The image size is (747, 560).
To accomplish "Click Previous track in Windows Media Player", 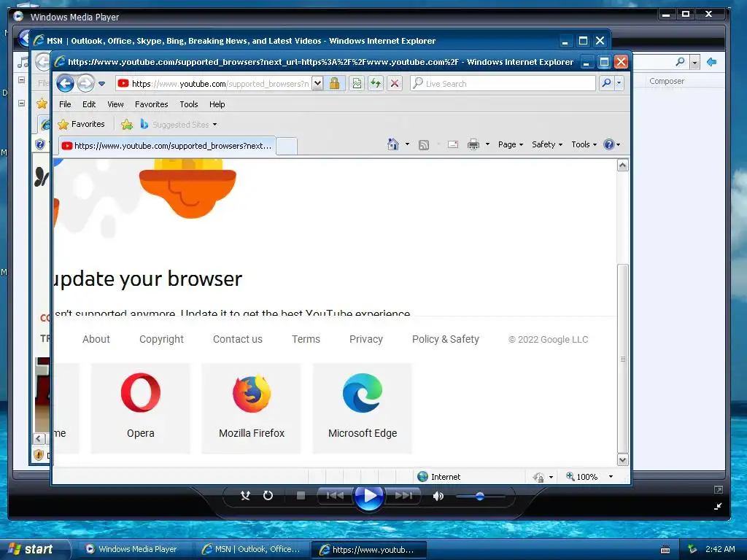I will point(334,496).
